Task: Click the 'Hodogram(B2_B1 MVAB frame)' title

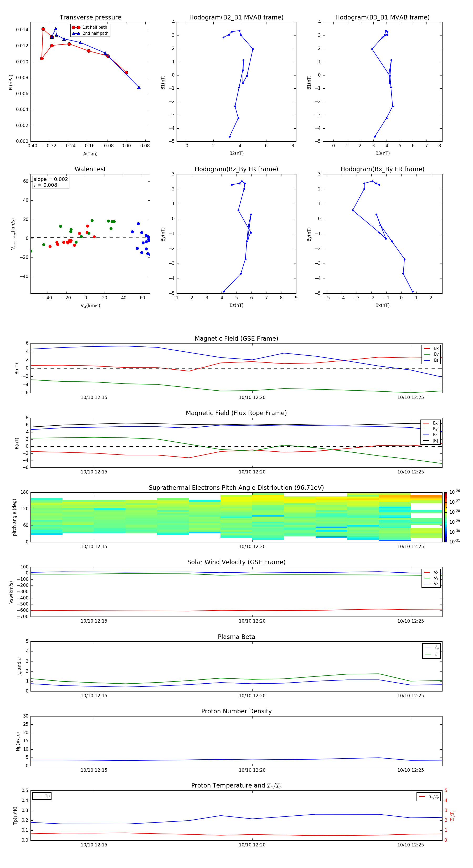Action: (236, 18)
